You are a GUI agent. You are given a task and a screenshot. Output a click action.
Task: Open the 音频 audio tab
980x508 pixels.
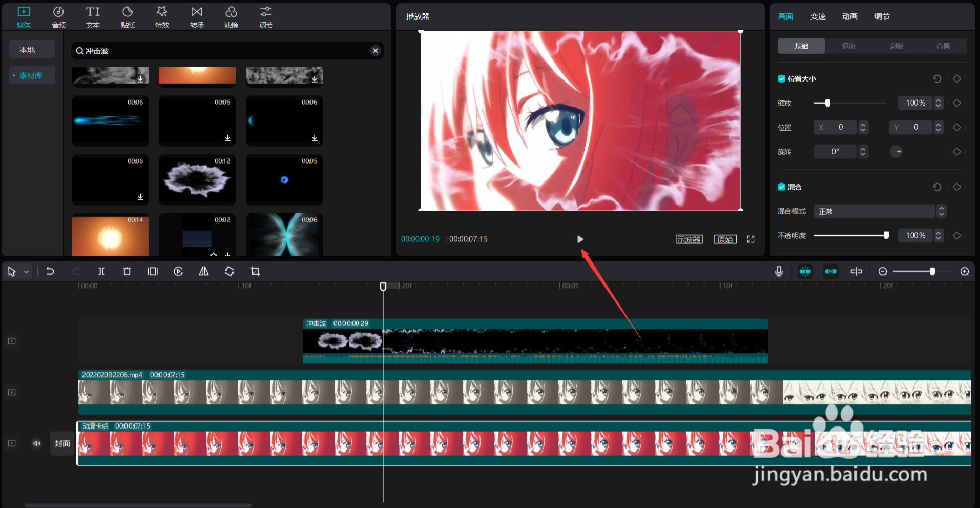coord(58,17)
